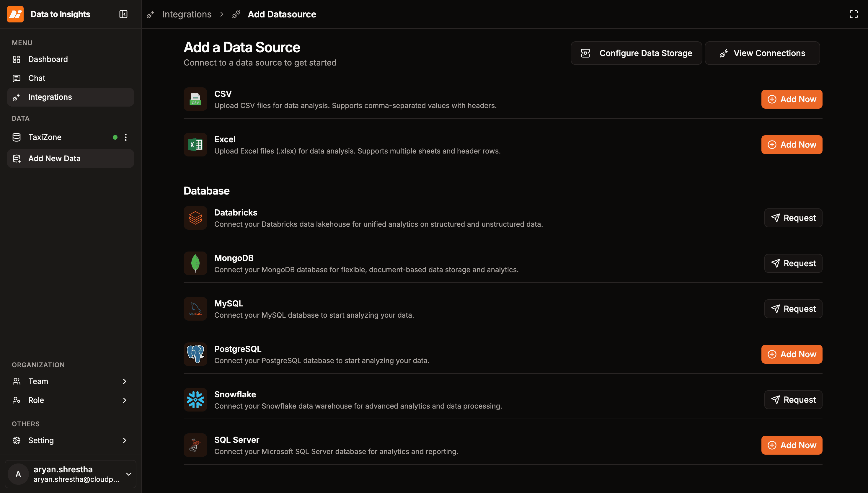Open Dashboard from the menu

[71, 59]
